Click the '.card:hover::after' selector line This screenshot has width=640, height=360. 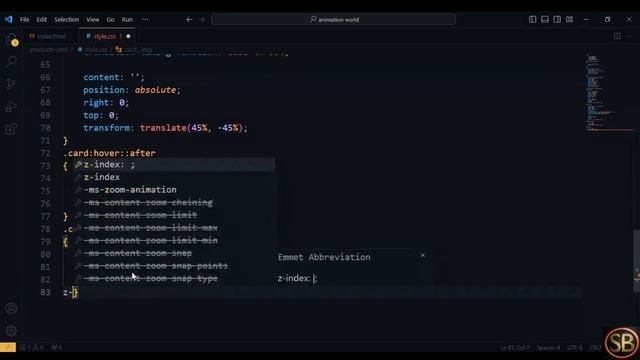coord(109,153)
